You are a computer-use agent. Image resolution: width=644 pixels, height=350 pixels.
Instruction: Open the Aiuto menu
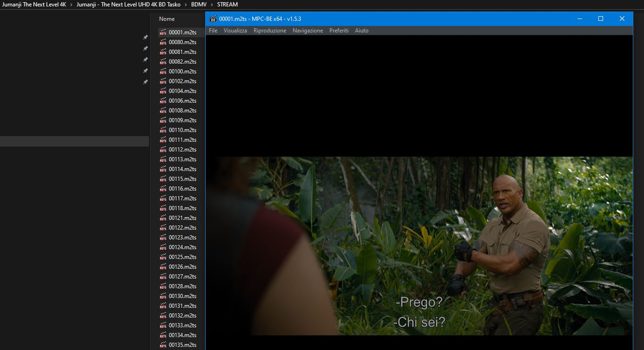[x=362, y=31]
